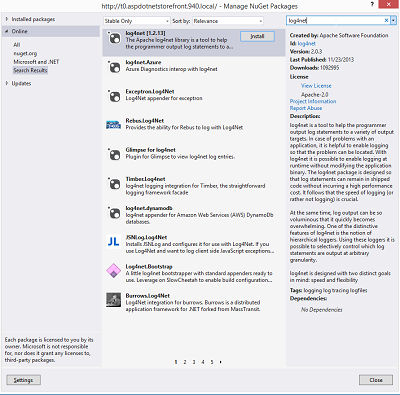Image resolution: width=400 pixels, height=395 pixels.
Task: Select the Exceptron.Log4Net package title
Action: tap(150, 91)
